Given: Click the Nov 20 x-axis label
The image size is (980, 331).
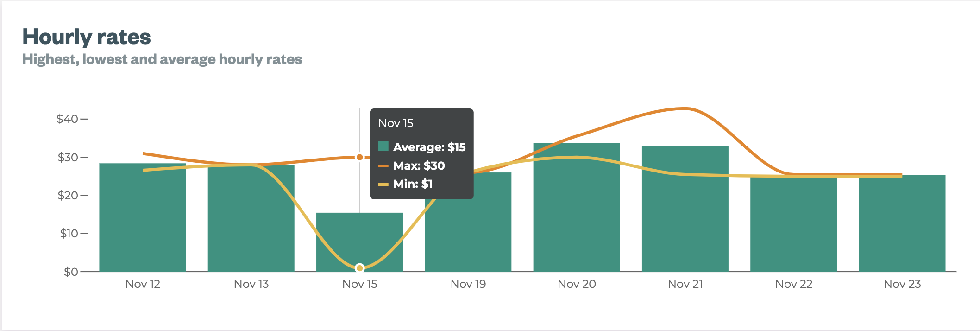Looking at the screenshot, I should (576, 284).
